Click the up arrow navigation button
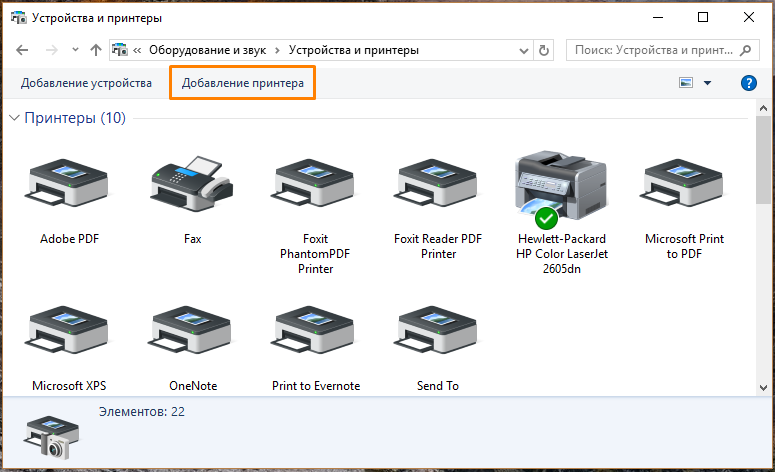 (95, 50)
